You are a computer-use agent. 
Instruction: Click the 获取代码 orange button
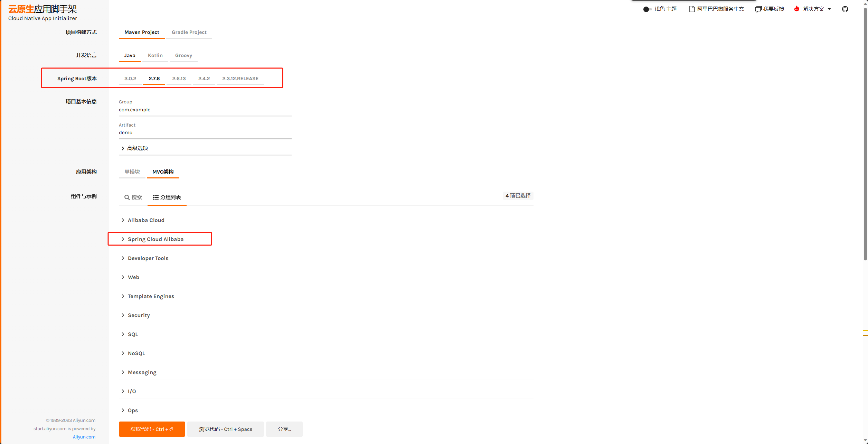(152, 429)
